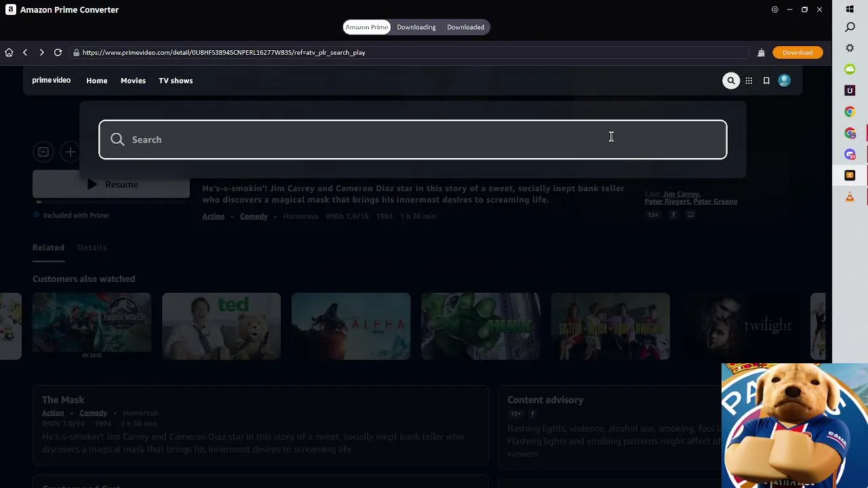Open the apps grid icon in Prime Video header
Screen dimensions: 868x488
point(749,81)
